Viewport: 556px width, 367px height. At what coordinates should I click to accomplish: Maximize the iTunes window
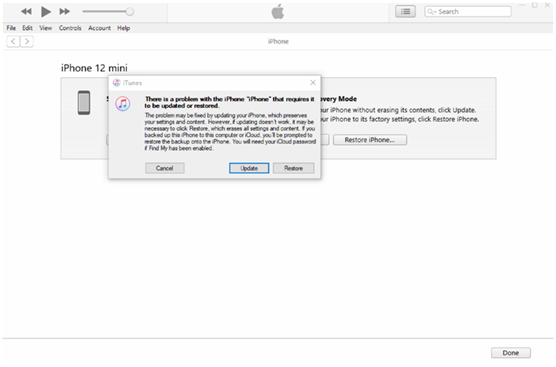click(535, 5)
